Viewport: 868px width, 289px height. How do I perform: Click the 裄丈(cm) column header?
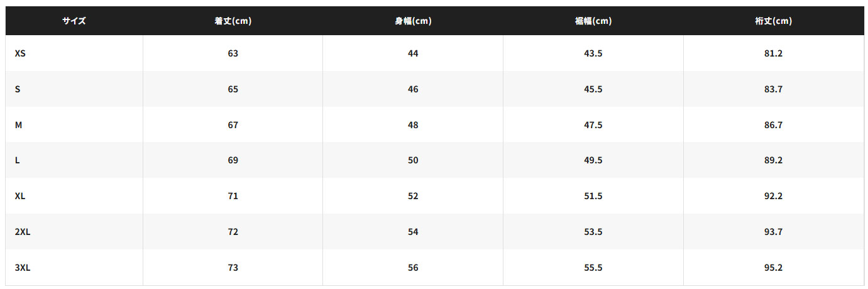click(773, 21)
